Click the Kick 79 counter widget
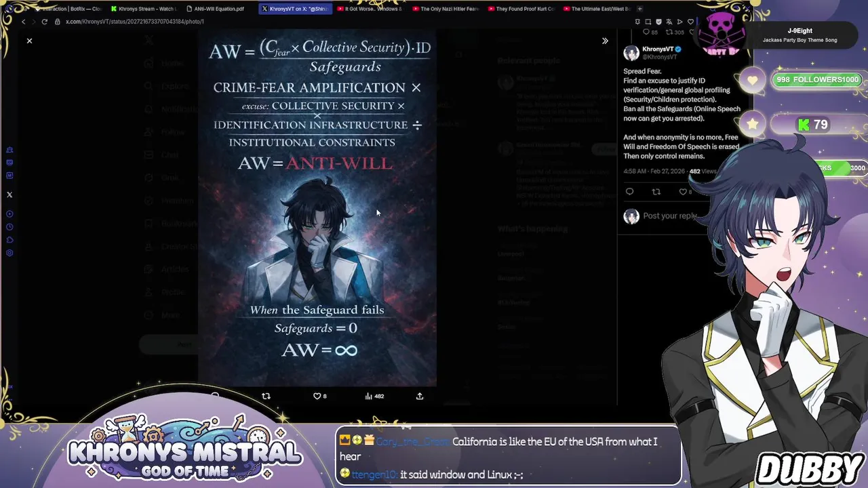 (x=814, y=125)
